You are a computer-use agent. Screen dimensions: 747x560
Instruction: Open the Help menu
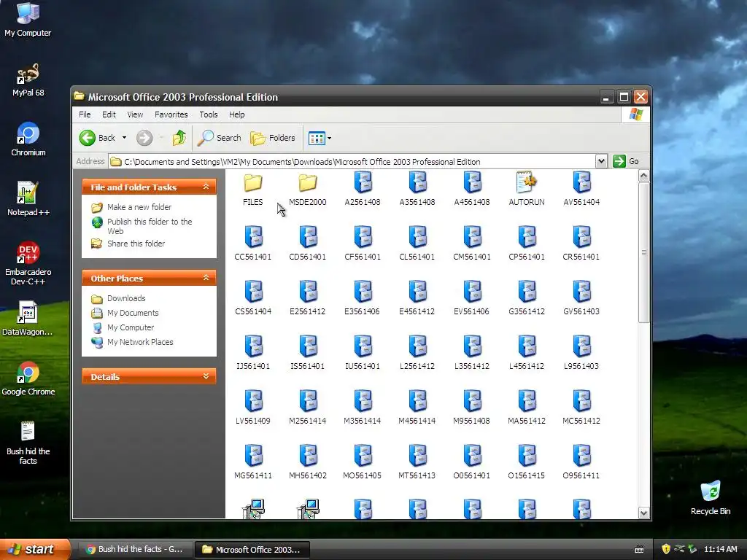tap(237, 114)
